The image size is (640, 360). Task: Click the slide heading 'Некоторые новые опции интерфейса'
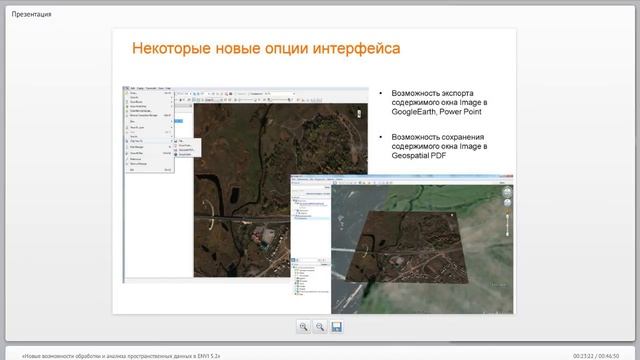pyautogui.click(x=266, y=48)
